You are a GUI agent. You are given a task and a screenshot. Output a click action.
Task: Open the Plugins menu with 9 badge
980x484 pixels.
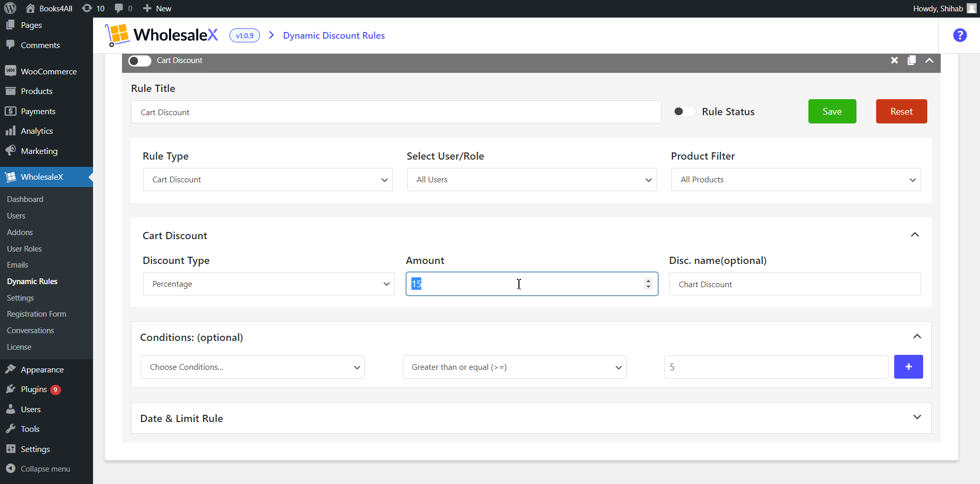(47, 389)
